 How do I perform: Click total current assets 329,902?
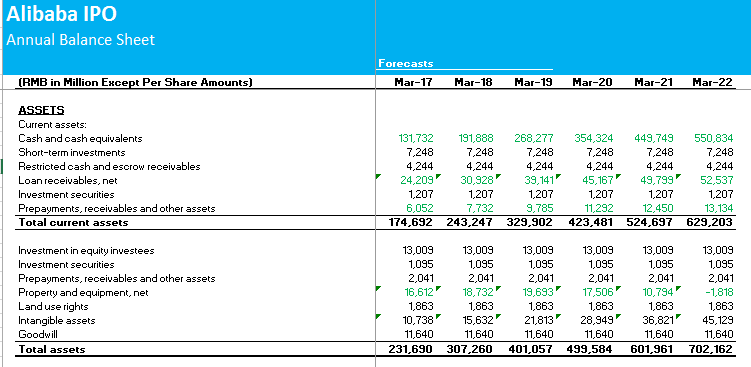[530, 222]
